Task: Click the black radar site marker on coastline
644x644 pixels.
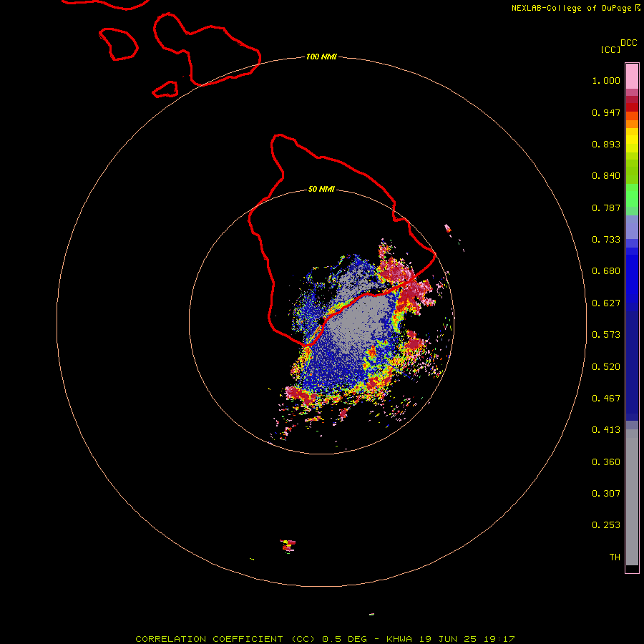Action: (321, 321)
